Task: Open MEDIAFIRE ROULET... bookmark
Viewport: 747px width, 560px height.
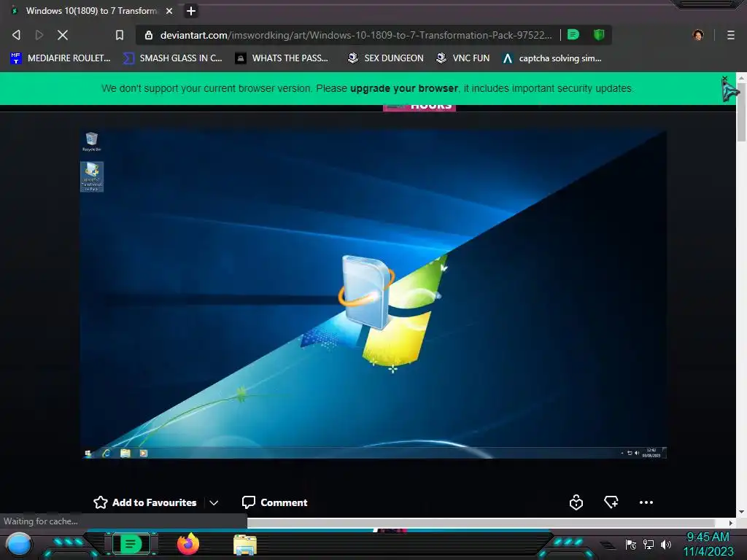Action: click(x=61, y=58)
